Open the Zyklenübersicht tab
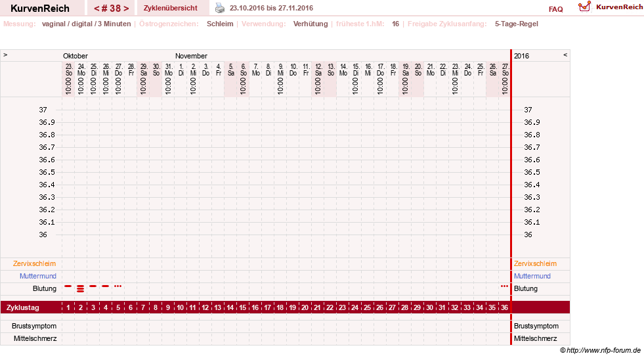The image size is (644, 358). click(x=171, y=8)
